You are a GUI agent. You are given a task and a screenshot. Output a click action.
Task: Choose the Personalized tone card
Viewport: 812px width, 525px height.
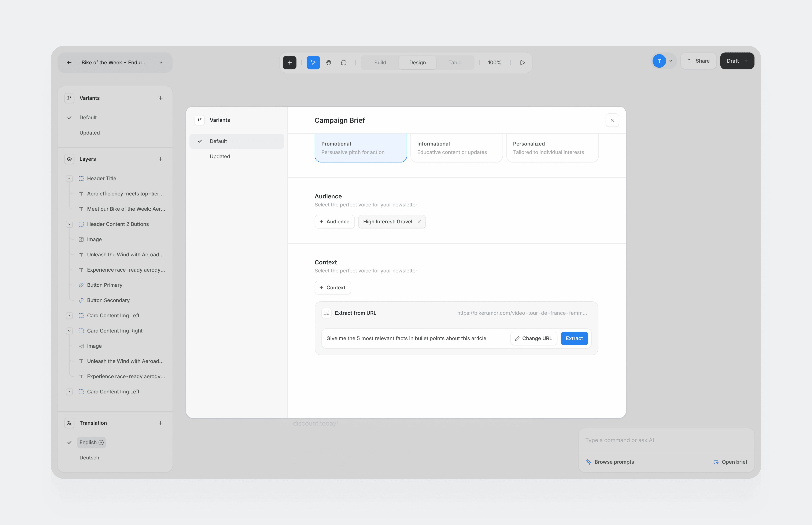click(552, 148)
